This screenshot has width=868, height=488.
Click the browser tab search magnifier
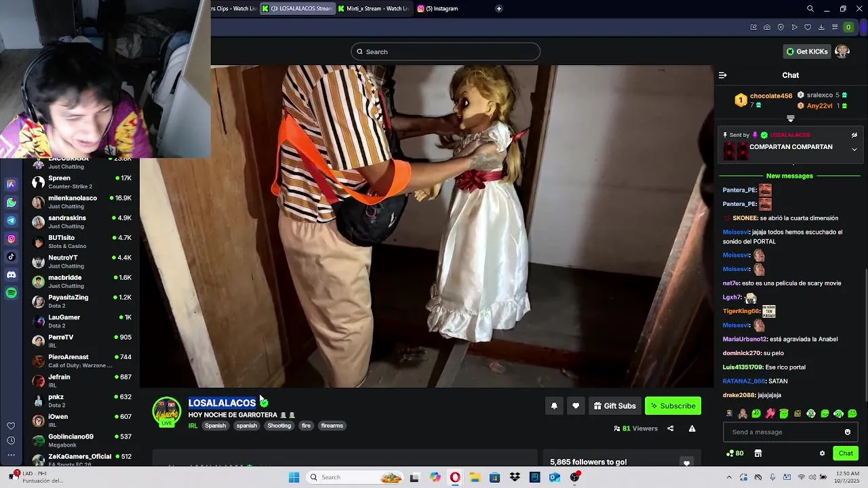click(810, 9)
